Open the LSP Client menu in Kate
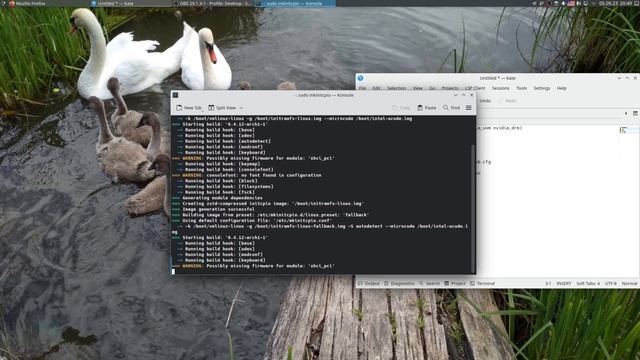The image size is (640, 360). click(475, 88)
